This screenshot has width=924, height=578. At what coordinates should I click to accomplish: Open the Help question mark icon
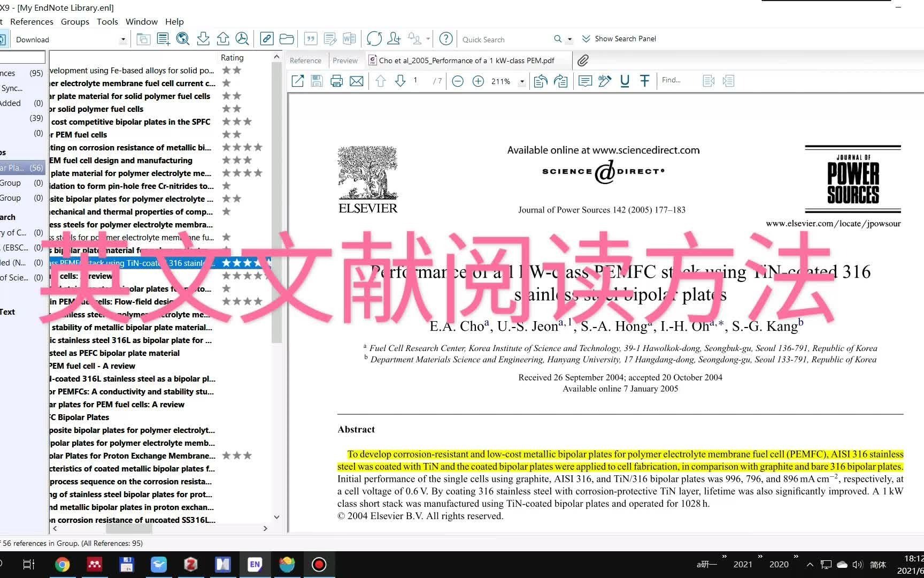click(446, 39)
